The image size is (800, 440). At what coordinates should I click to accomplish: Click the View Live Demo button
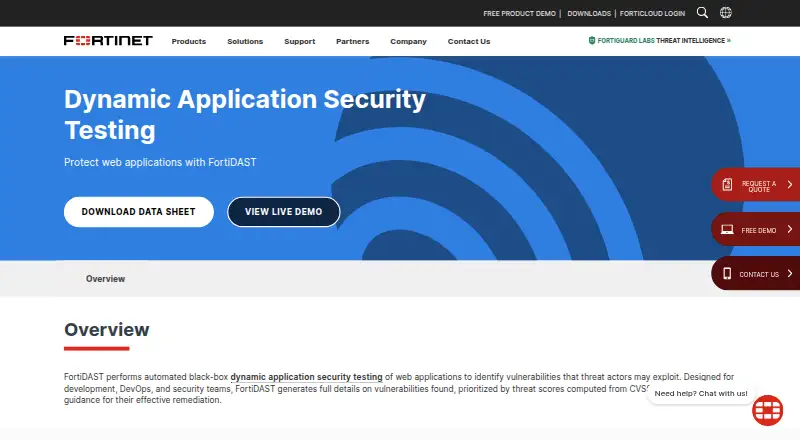pos(284,212)
